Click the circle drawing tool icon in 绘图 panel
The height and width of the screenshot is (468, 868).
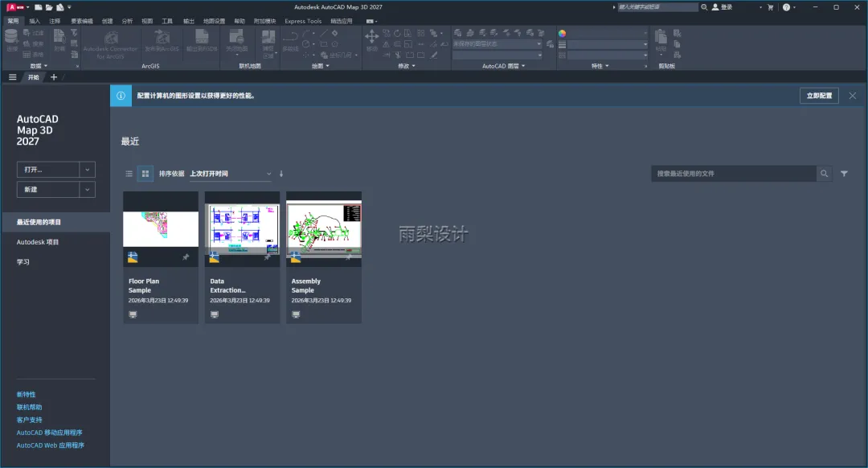pos(306,43)
